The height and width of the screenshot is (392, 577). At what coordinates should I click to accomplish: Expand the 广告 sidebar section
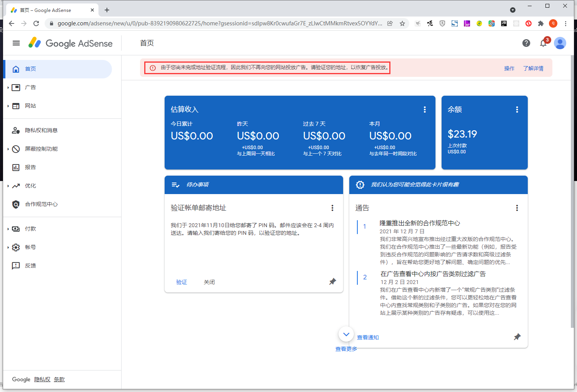[8, 88]
